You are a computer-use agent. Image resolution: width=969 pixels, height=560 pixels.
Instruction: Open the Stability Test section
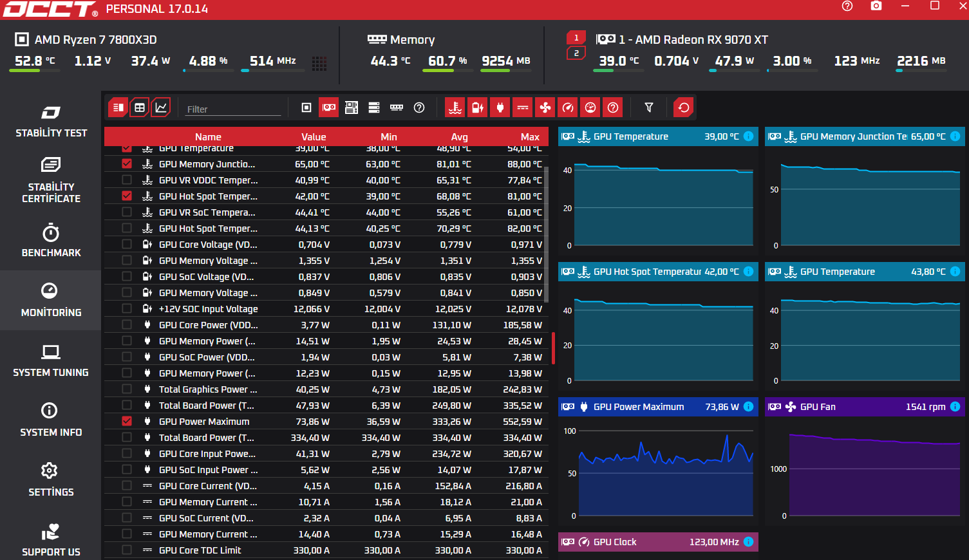click(x=51, y=121)
